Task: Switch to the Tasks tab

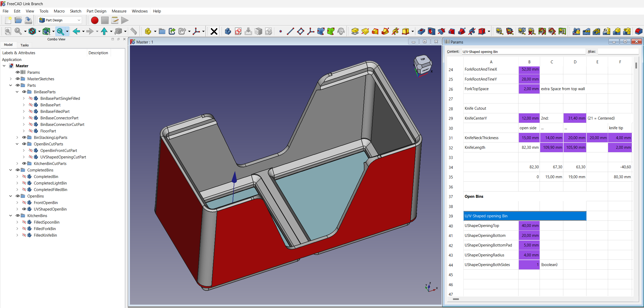Action: point(24,45)
